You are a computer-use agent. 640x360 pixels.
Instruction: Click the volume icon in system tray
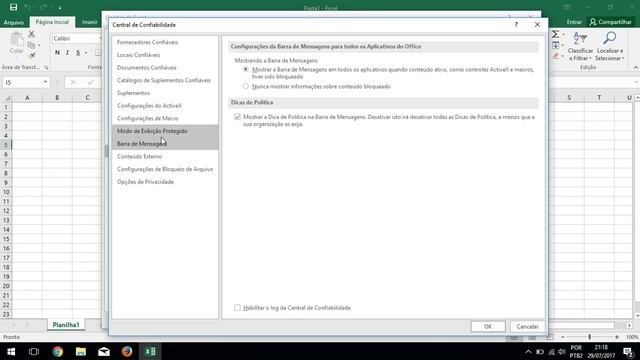(562, 352)
